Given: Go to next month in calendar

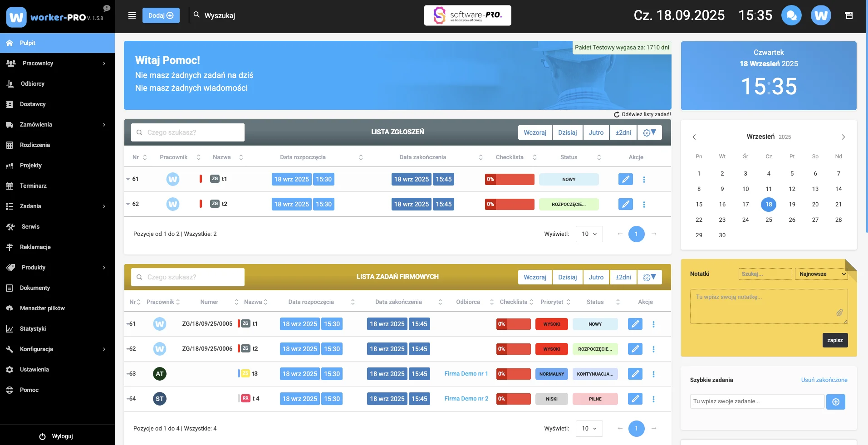Looking at the screenshot, I should coord(843,137).
